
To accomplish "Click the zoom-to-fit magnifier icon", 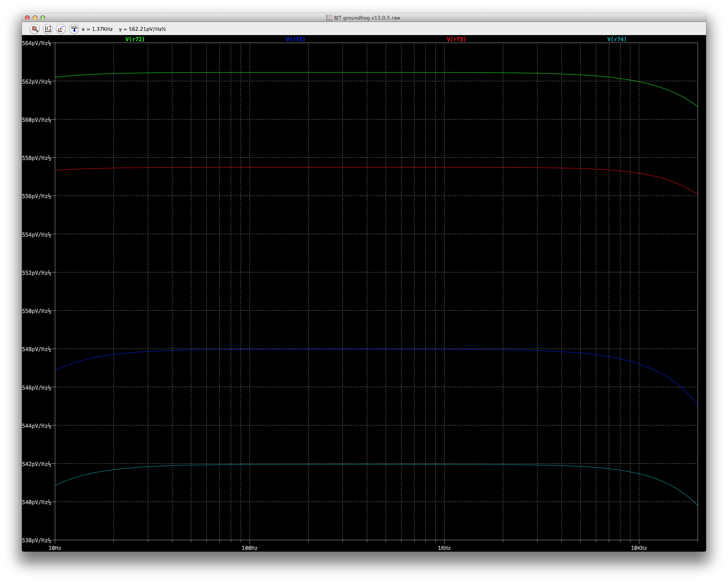I will point(35,29).
